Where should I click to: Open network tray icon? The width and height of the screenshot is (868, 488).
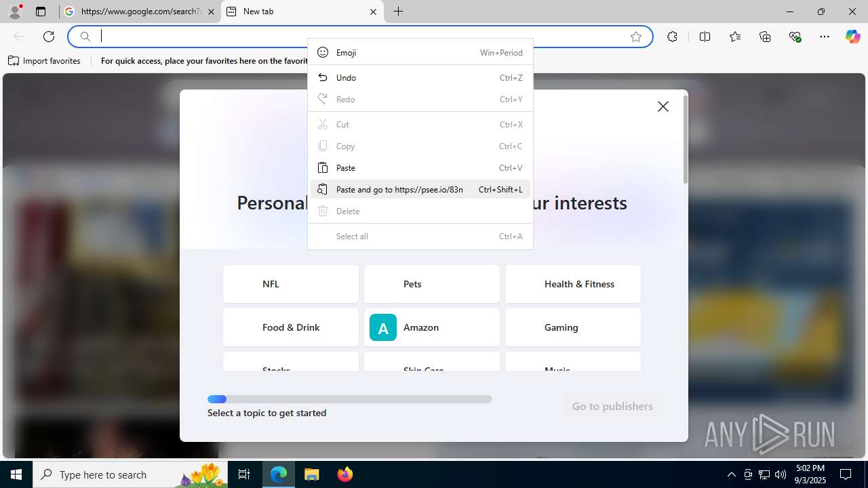pyautogui.click(x=764, y=474)
